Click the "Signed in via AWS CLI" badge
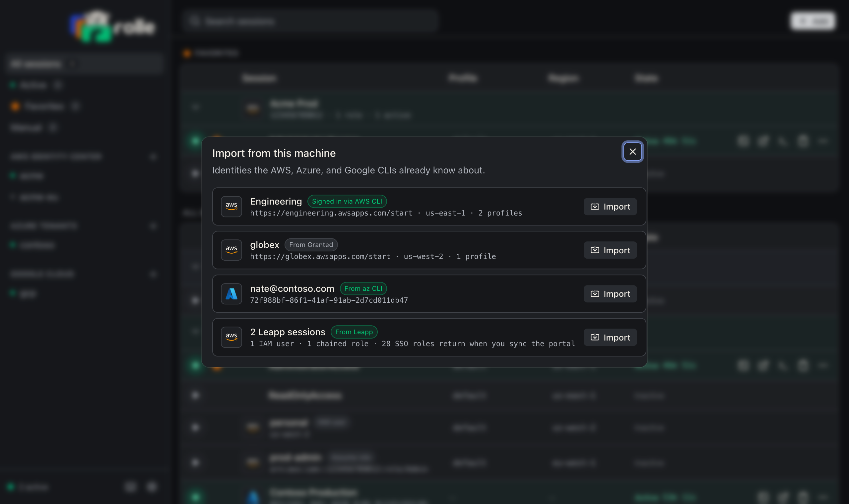The width and height of the screenshot is (849, 504). click(x=347, y=201)
